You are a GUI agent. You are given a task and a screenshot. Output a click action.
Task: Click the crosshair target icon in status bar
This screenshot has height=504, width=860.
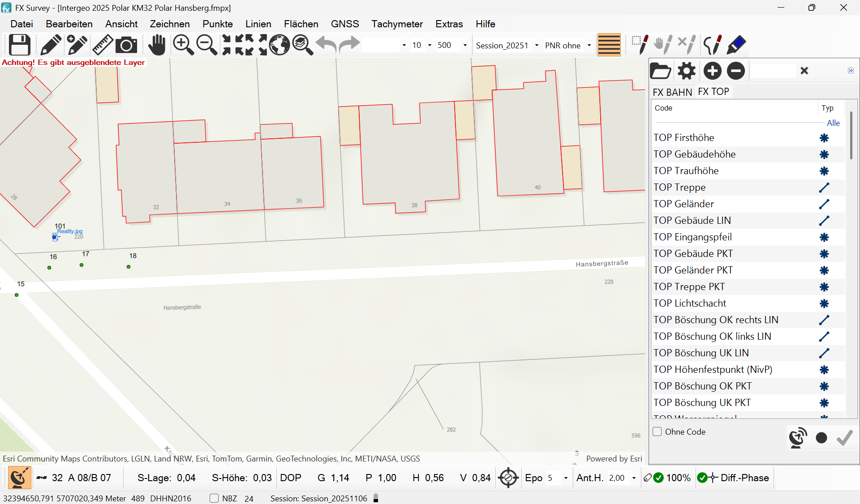508,478
